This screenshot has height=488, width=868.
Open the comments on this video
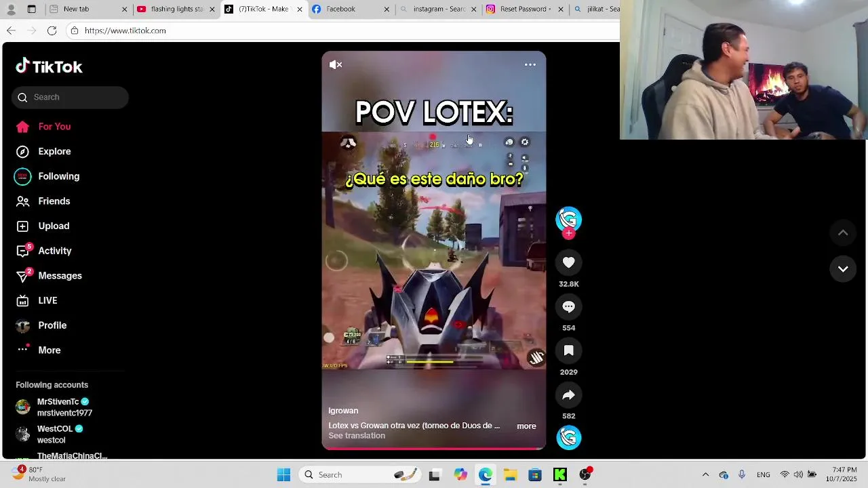point(568,307)
